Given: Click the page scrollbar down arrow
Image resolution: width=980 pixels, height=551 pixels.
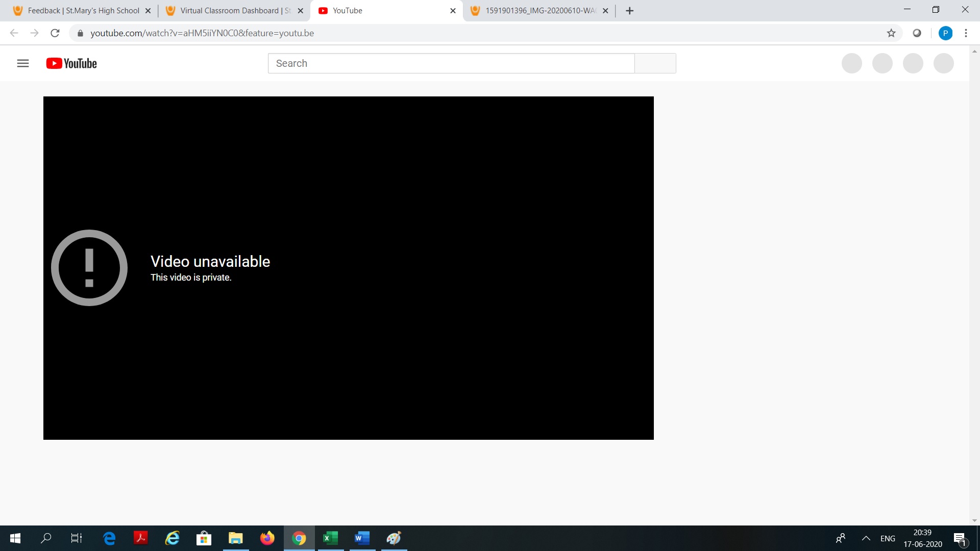Looking at the screenshot, I should click(974, 520).
